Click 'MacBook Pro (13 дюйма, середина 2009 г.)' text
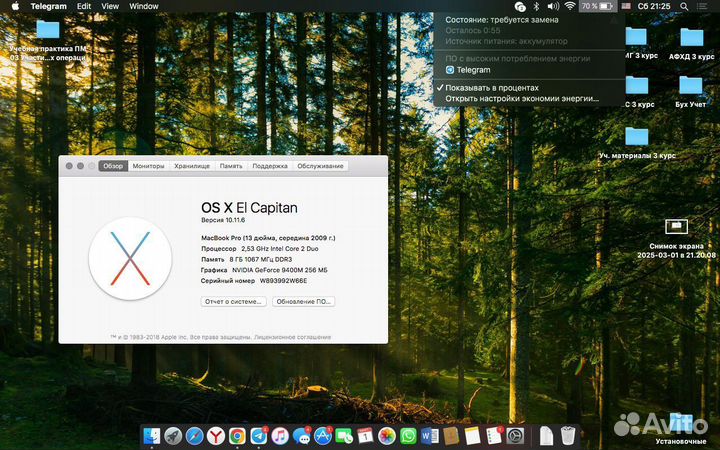The height and width of the screenshot is (450, 720). (268, 238)
